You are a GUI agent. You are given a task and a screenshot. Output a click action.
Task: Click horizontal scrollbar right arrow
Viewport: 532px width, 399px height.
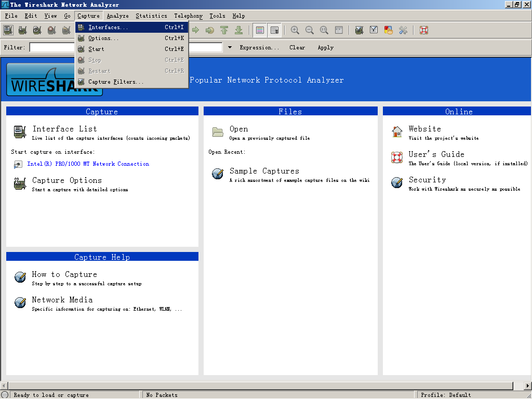point(527,386)
